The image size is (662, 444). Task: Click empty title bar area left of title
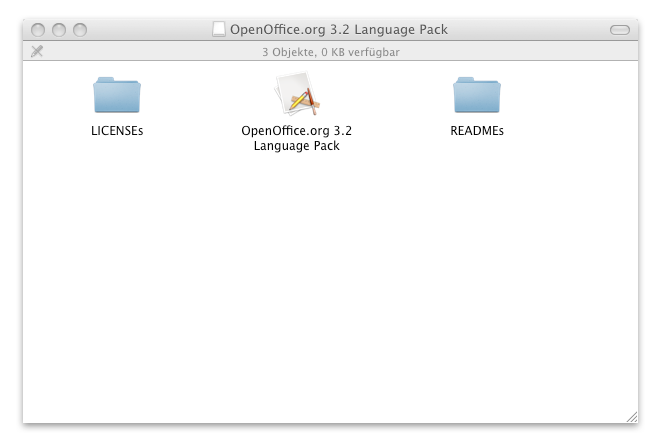pos(150,29)
